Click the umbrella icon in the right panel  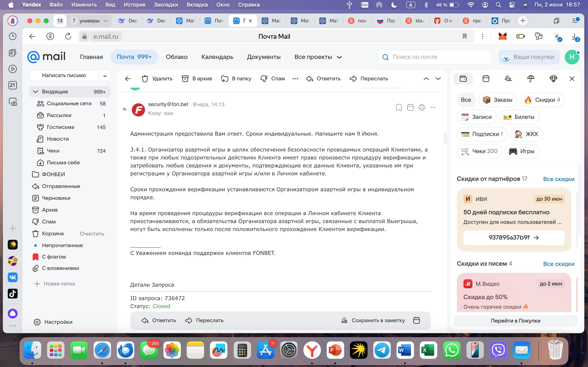point(531,79)
